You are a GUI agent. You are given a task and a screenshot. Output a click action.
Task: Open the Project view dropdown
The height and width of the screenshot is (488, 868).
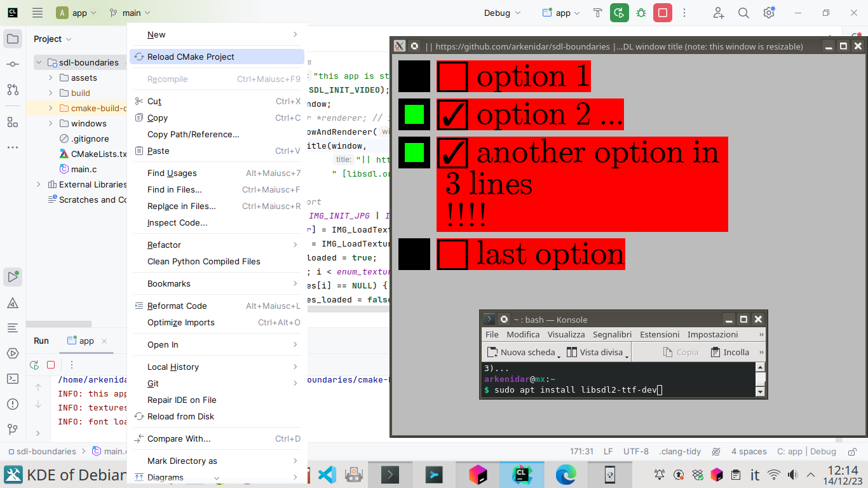click(x=51, y=39)
